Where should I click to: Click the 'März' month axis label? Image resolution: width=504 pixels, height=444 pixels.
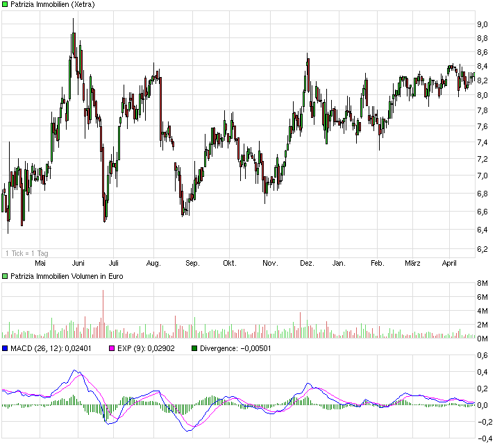click(412, 263)
